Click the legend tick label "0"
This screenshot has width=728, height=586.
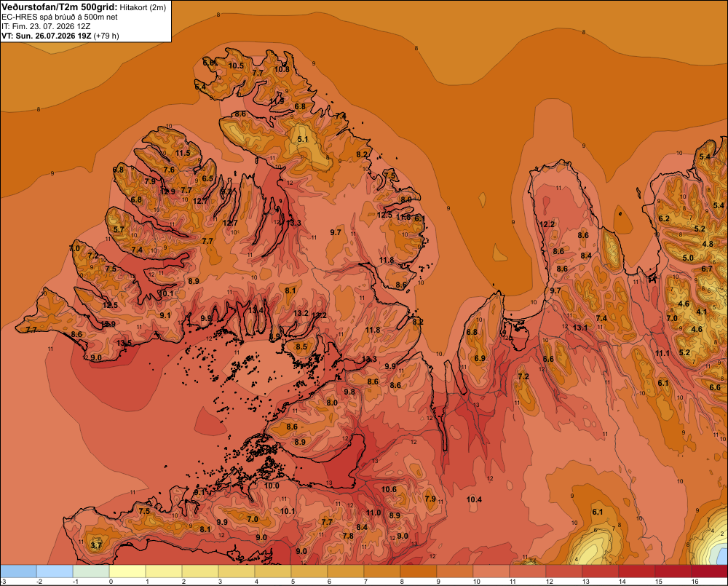click(111, 582)
